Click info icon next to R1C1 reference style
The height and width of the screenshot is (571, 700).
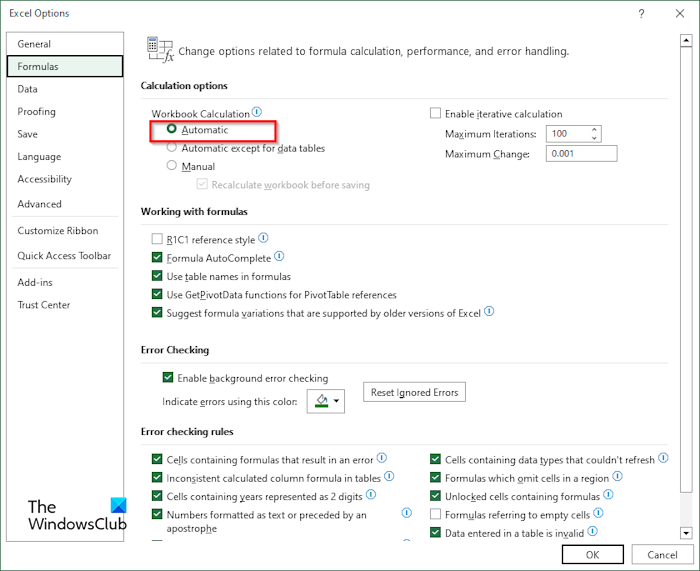pyautogui.click(x=263, y=239)
